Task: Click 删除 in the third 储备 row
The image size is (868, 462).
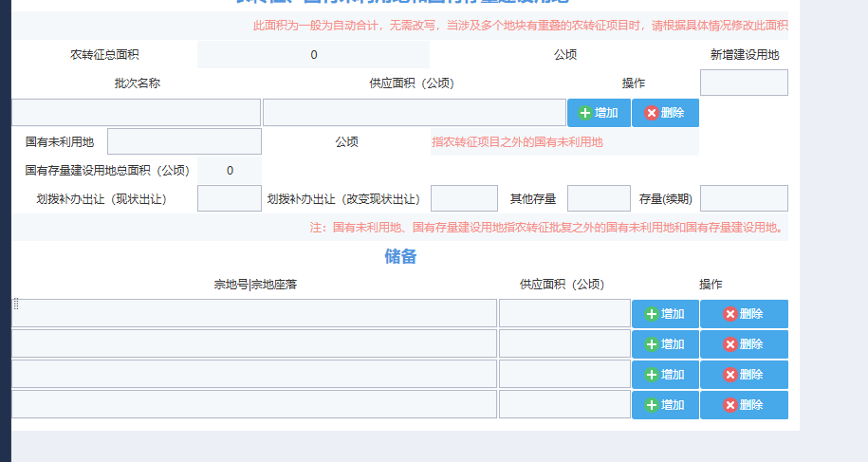Action: point(744,375)
